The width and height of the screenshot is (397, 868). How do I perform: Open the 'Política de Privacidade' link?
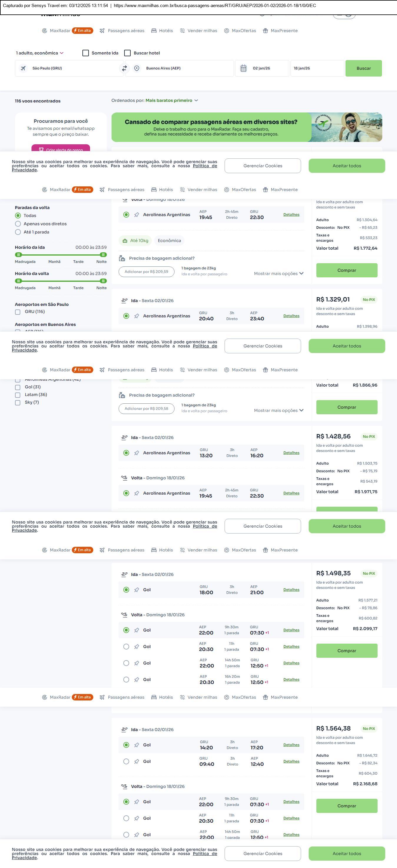(x=205, y=166)
